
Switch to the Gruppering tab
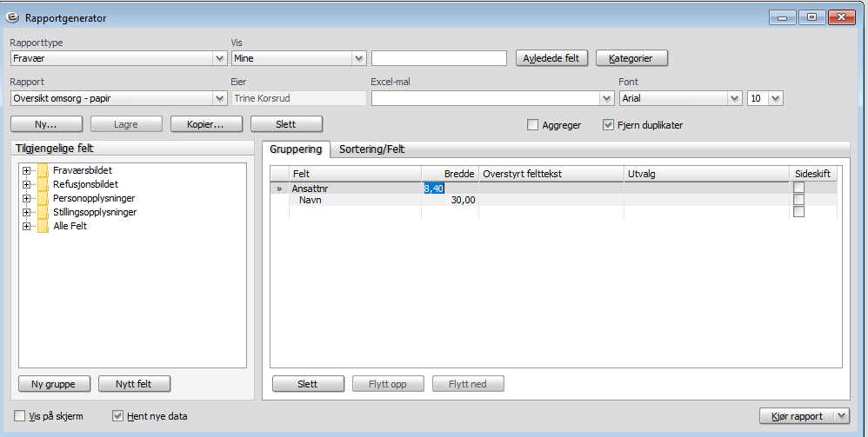click(296, 149)
